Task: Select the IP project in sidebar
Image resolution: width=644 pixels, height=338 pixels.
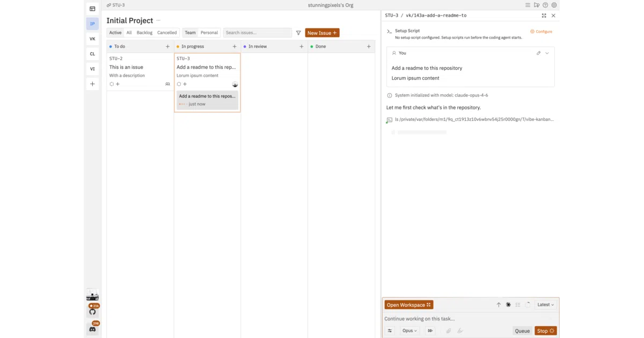Action: point(92,24)
